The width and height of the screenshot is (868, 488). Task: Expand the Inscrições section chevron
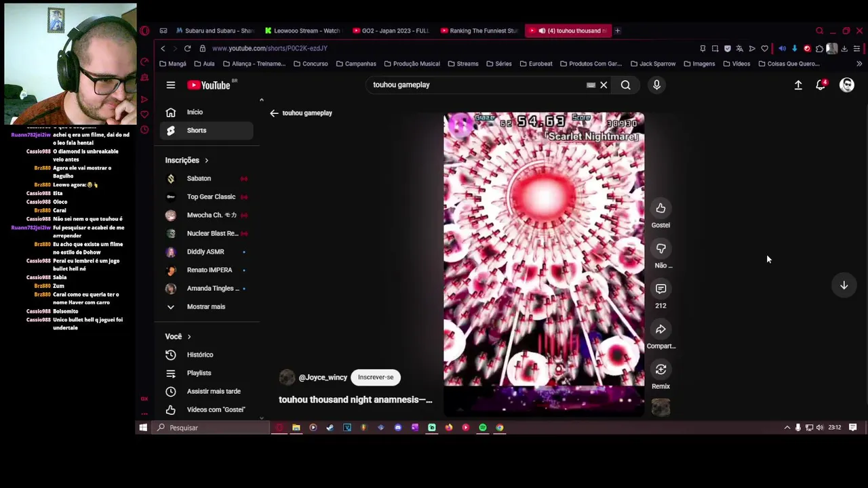coord(206,161)
